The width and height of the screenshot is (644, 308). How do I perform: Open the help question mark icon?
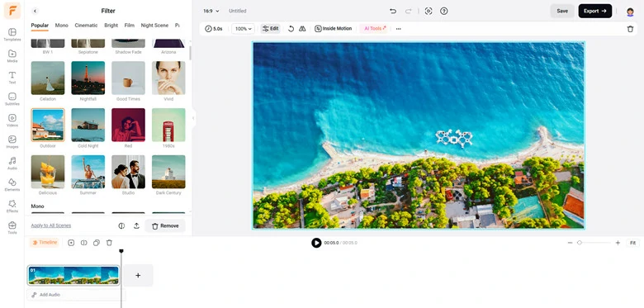[443, 11]
